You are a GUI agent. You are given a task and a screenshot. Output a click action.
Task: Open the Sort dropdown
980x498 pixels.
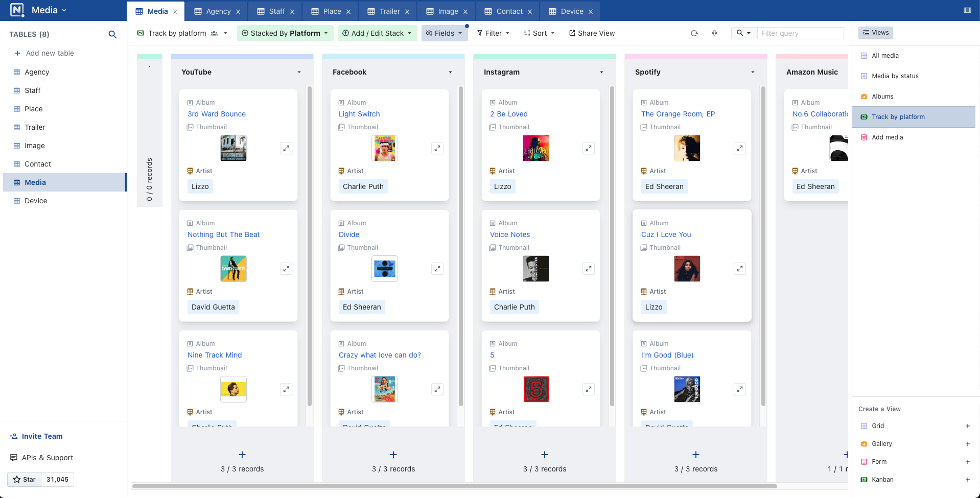coord(539,33)
